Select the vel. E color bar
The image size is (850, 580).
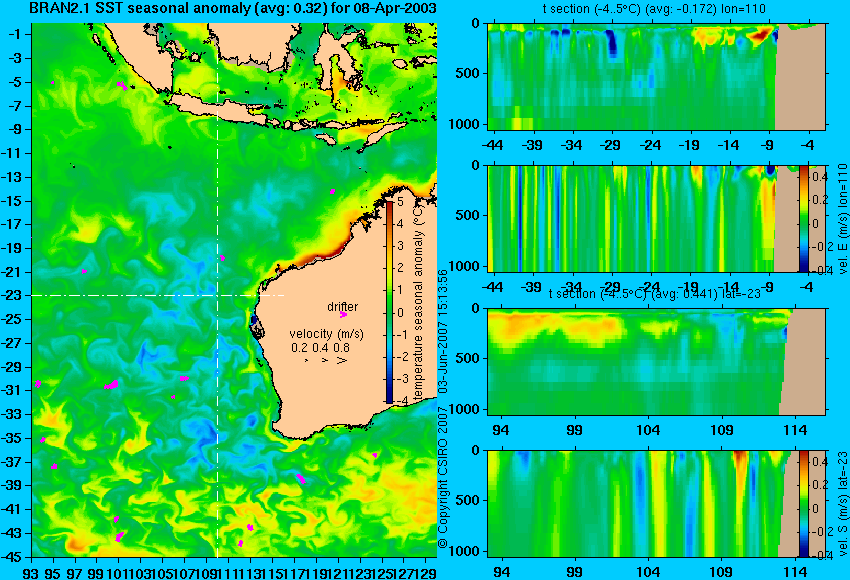pos(804,218)
